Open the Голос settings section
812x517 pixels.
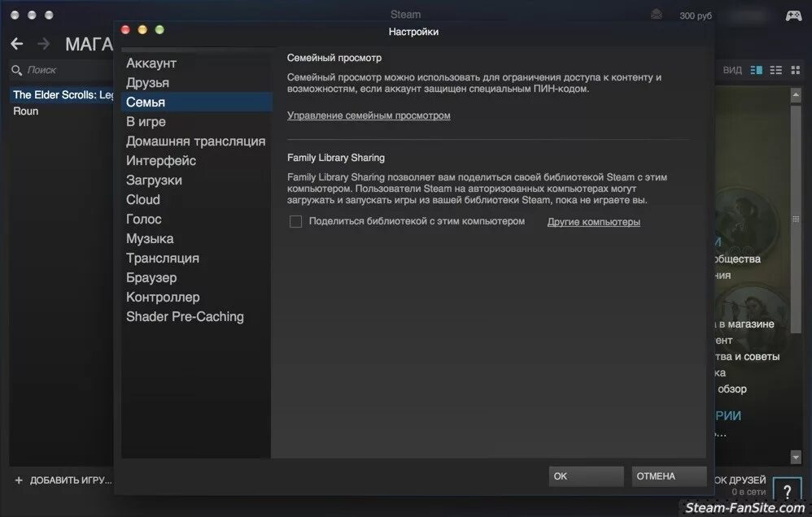(144, 219)
